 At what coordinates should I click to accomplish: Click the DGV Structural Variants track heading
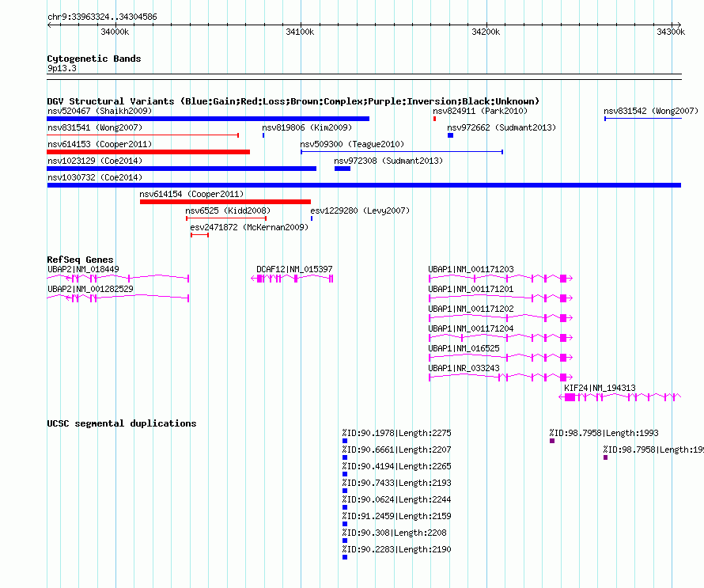[x=293, y=101]
